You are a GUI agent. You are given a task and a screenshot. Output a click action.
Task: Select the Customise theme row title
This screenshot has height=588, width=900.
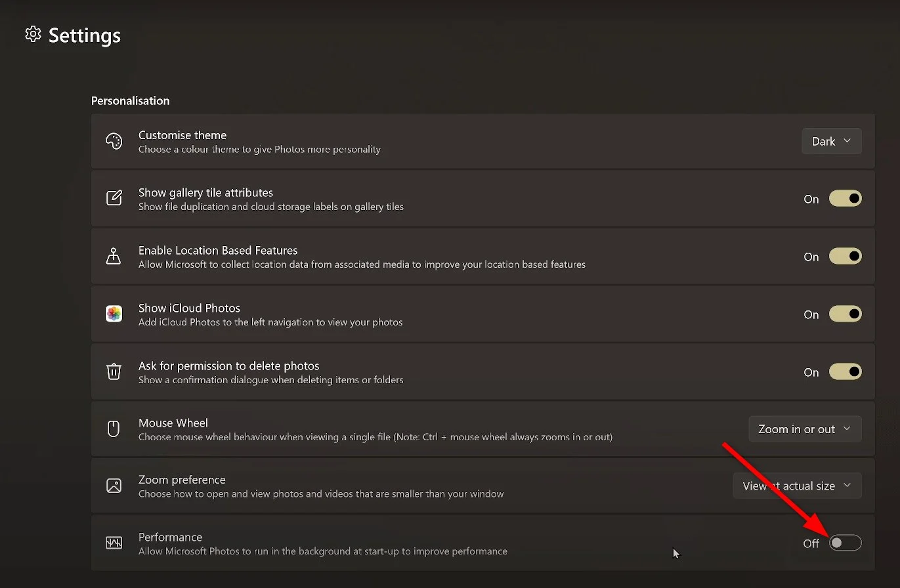coord(182,135)
